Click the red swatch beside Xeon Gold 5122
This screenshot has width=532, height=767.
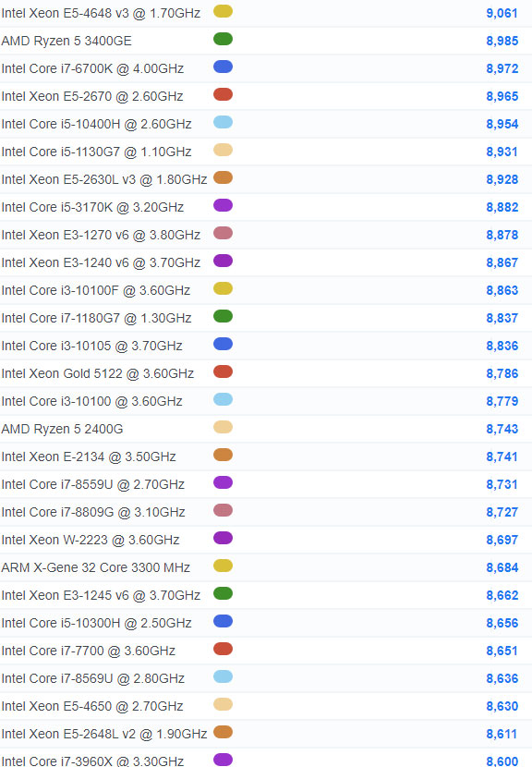click(223, 371)
